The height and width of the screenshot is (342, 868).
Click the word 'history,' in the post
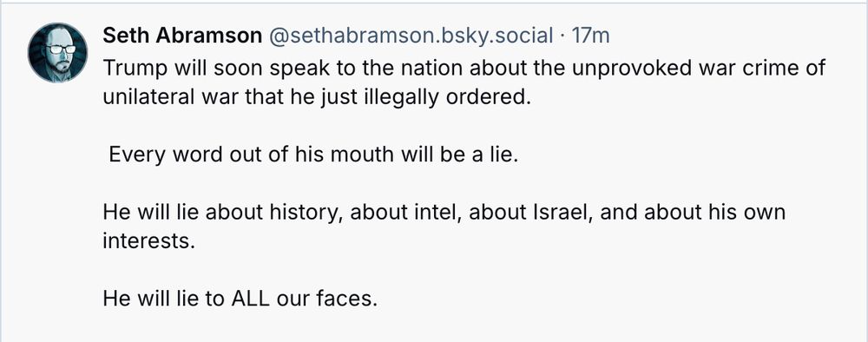(302, 214)
